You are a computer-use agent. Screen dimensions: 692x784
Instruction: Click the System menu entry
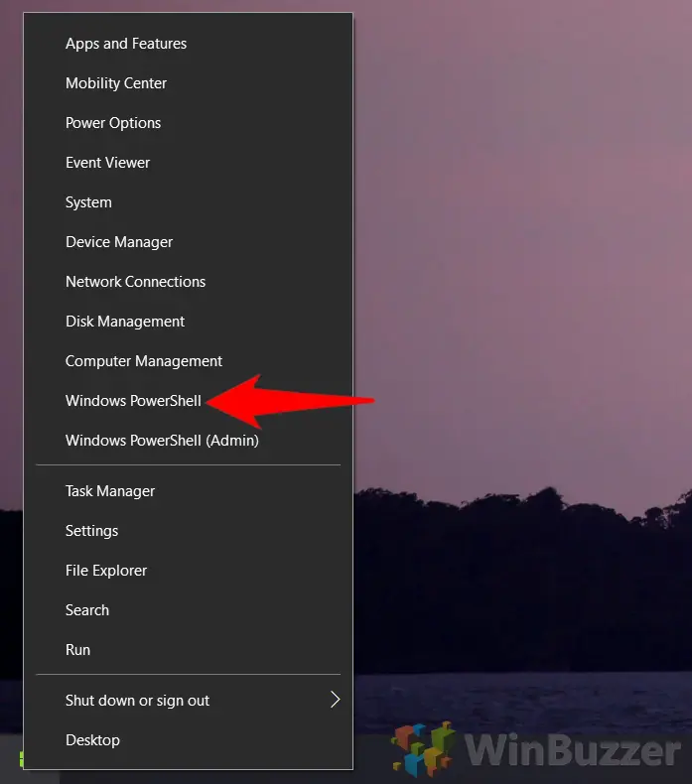[x=188, y=202]
